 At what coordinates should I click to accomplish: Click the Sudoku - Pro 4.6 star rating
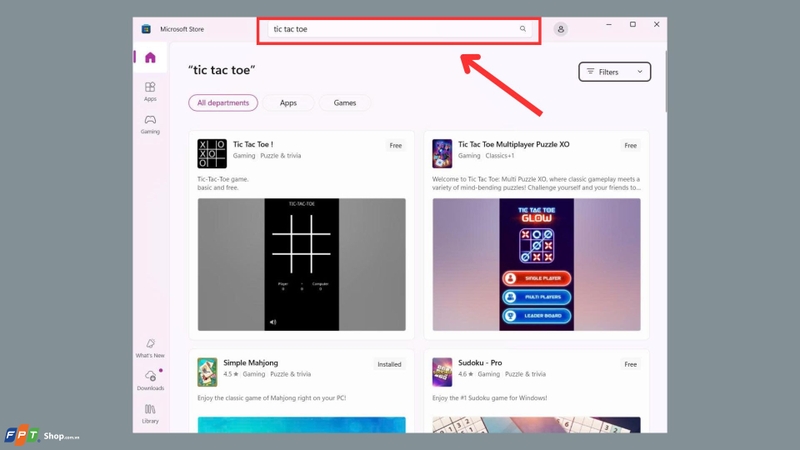click(x=465, y=374)
